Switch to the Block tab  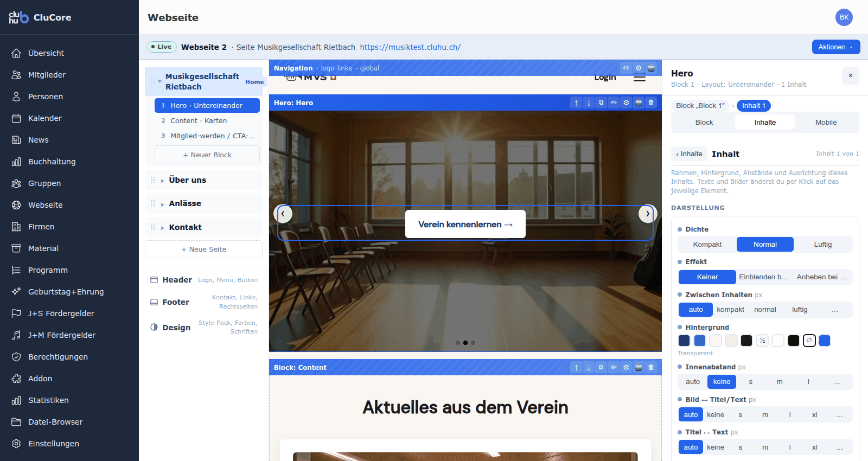coord(704,123)
